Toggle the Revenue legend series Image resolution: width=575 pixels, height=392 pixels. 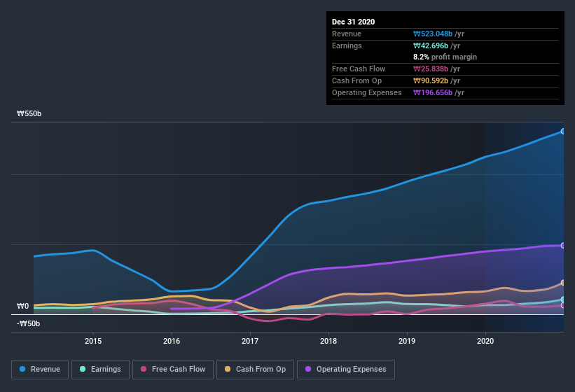click(40, 370)
